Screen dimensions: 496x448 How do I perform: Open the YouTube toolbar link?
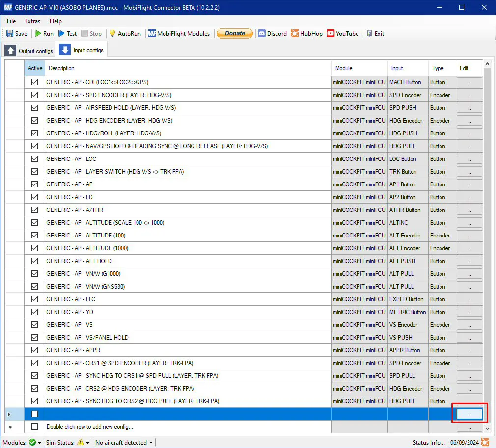coord(343,33)
